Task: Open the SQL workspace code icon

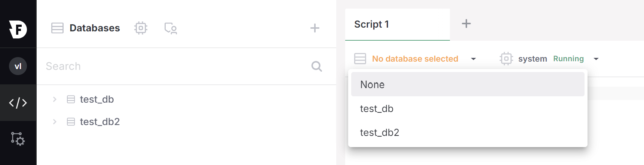Action: point(18,103)
